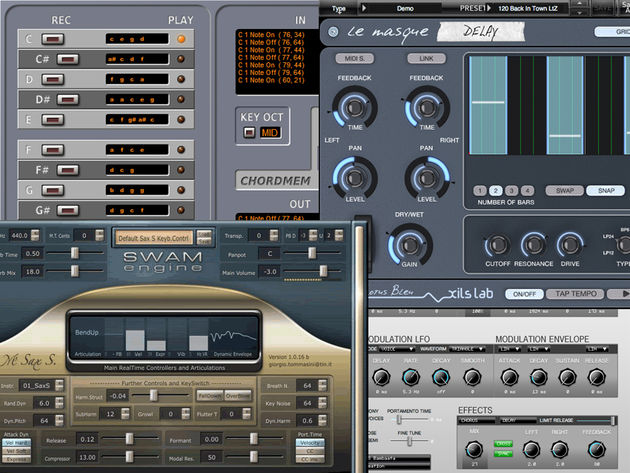Toggle the Rec button for chord F

click(x=53, y=150)
